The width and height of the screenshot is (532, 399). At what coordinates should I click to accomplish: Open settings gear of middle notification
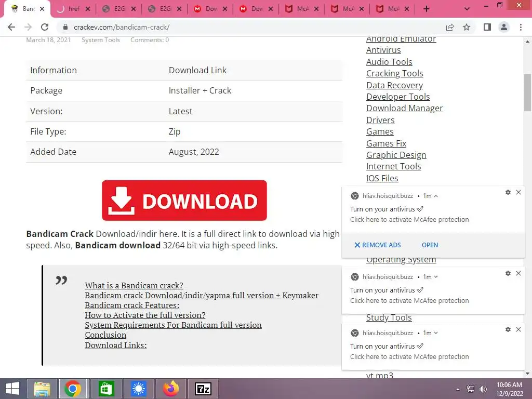pyautogui.click(x=508, y=273)
